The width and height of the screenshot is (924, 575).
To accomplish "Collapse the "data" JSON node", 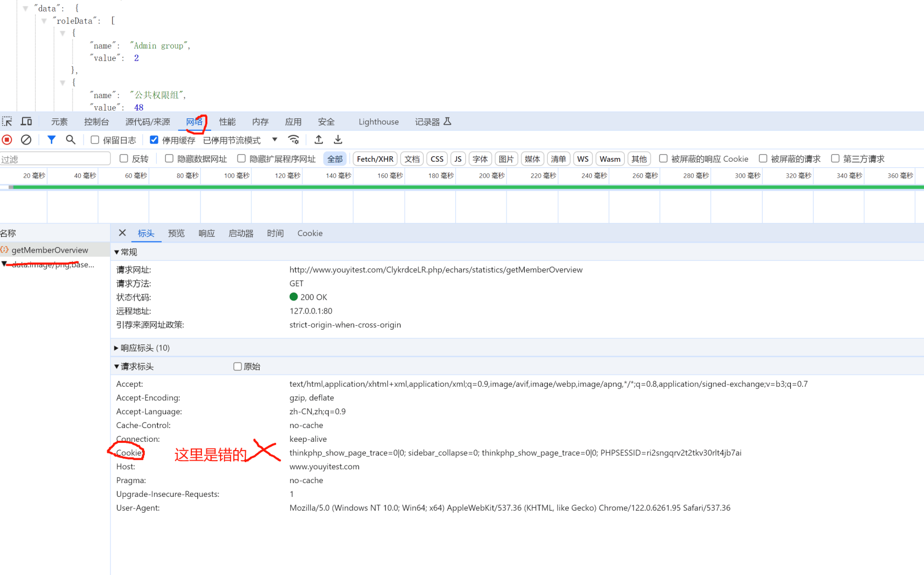I will tap(25, 8).
